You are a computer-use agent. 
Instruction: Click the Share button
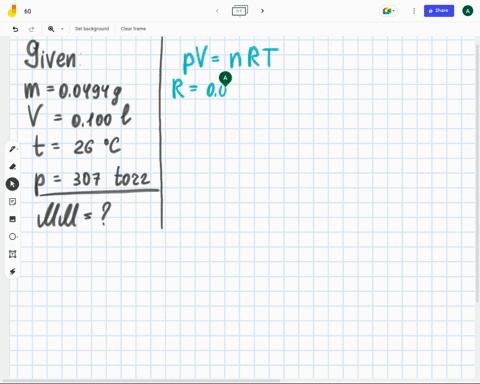pyautogui.click(x=439, y=11)
